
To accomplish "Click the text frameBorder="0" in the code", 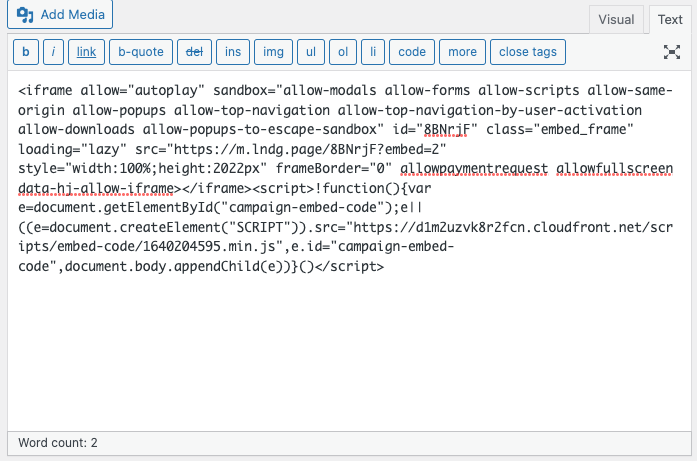I will click(x=333, y=169).
